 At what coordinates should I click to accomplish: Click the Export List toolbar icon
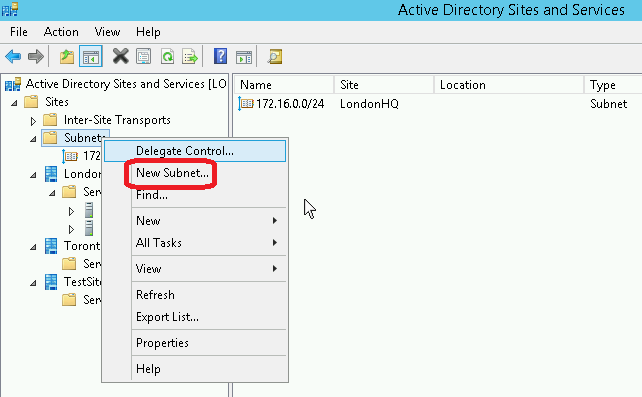(190, 56)
